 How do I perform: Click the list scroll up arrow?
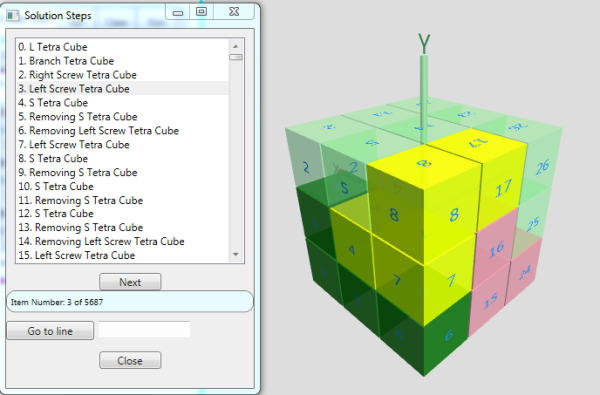[236, 46]
